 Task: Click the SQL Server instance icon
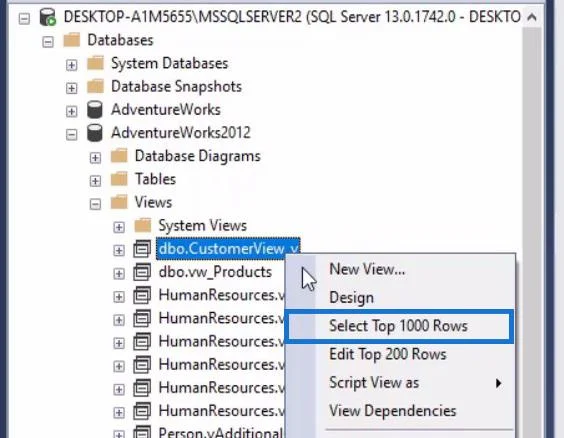coord(47,17)
